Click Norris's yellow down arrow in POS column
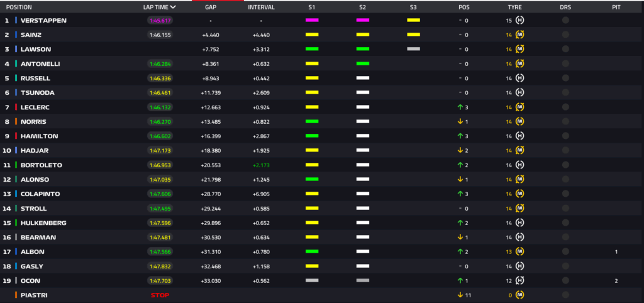 [460, 121]
